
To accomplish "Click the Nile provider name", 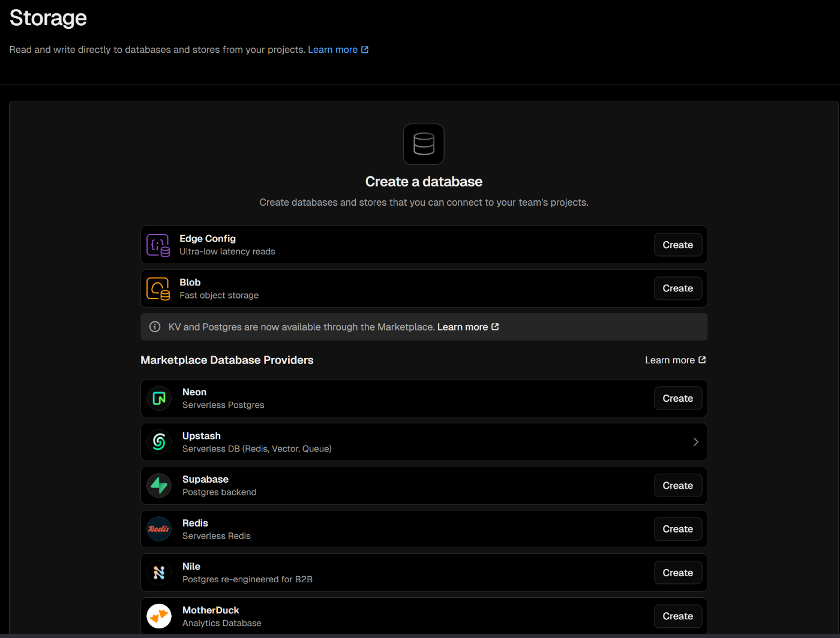I will [191, 567].
